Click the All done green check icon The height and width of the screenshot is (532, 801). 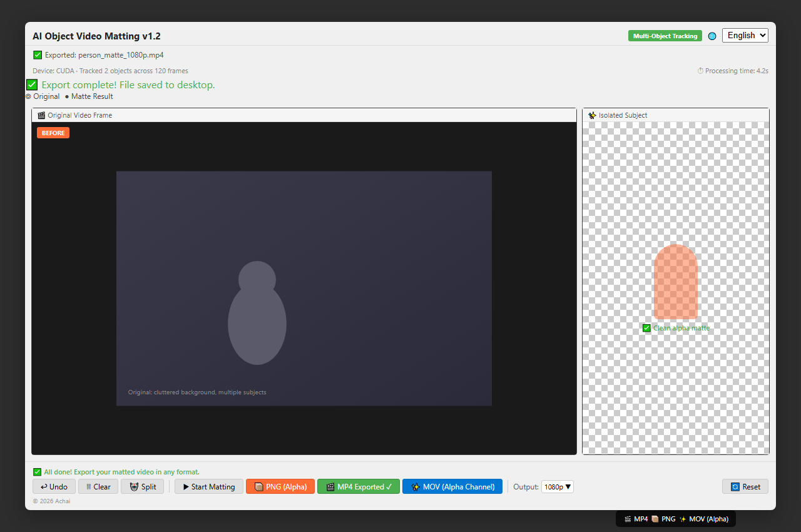[37, 472]
